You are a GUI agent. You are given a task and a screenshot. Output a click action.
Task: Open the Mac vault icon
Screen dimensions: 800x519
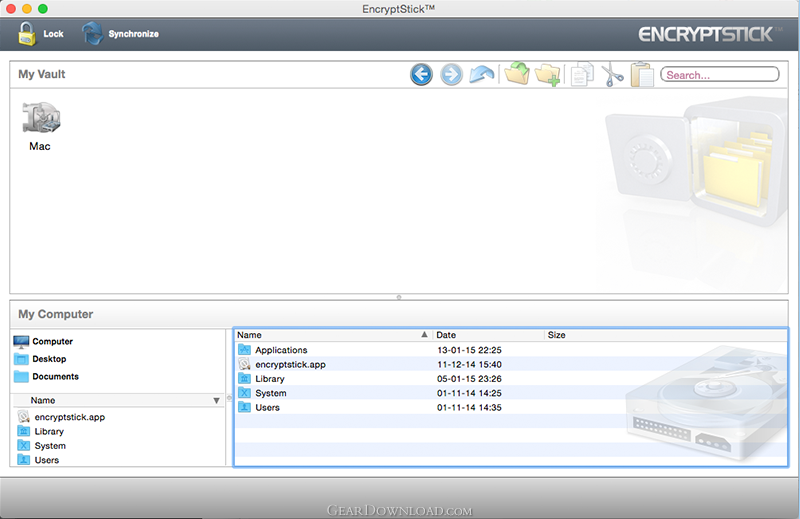[41, 118]
